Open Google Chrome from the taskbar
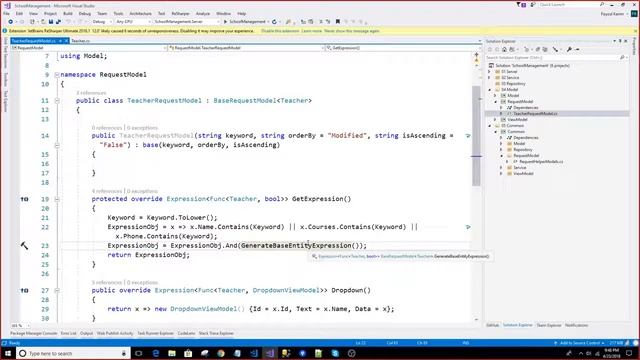 click(x=221, y=353)
